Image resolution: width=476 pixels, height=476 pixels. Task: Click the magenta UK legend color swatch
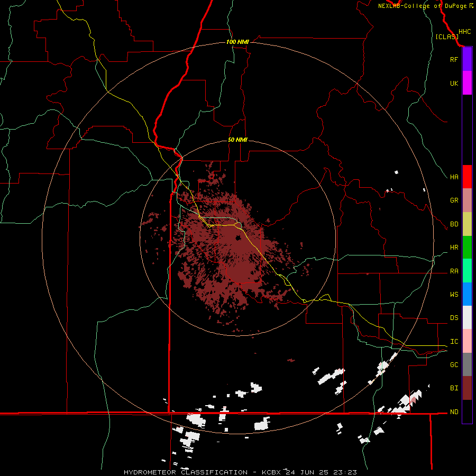tap(467, 83)
